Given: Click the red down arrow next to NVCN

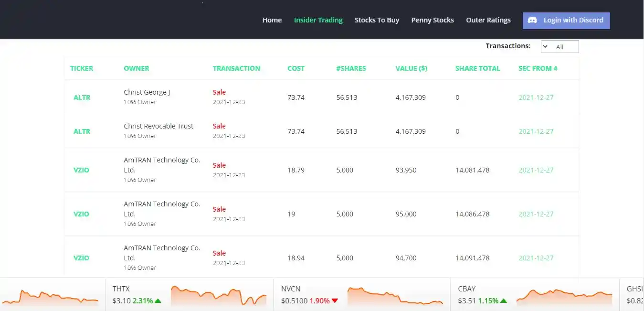Looking at the screenshot, I should [x=335, y=301].
